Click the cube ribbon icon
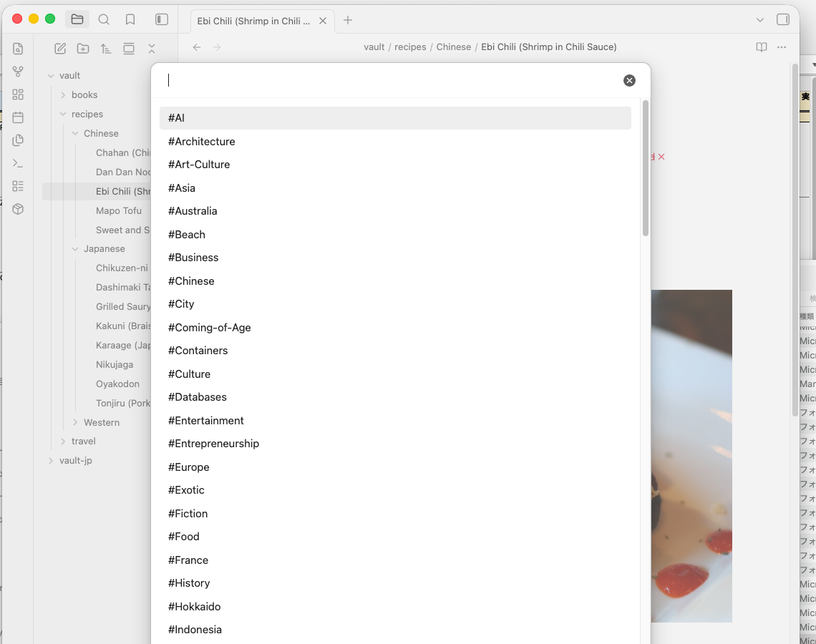The image size is (816, 644). 18,209
